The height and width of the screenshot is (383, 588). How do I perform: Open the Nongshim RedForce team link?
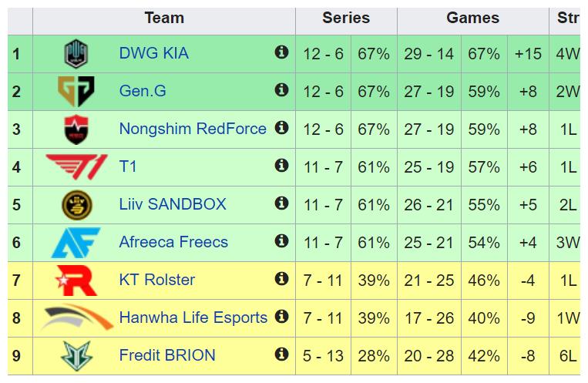(193, 129)
